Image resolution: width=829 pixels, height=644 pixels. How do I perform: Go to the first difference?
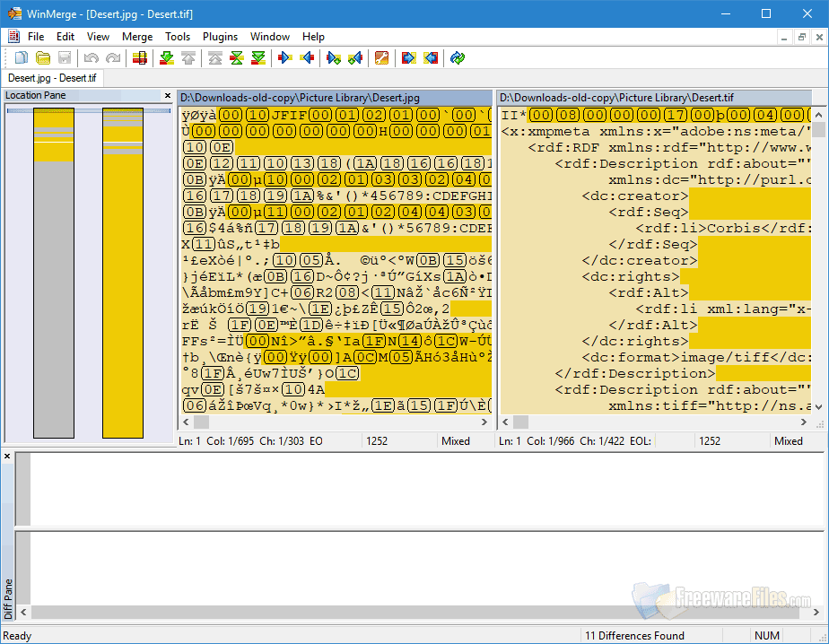click(214, 57)
